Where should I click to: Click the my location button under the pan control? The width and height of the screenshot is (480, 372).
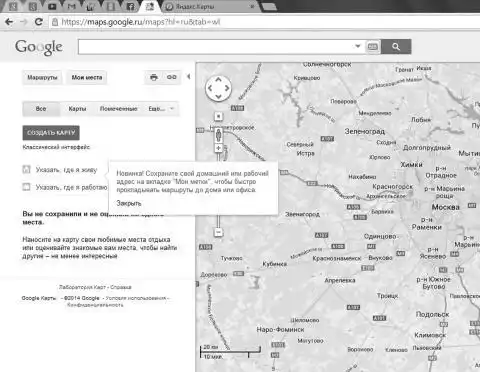pyautogui.click(x=218, y=116)
